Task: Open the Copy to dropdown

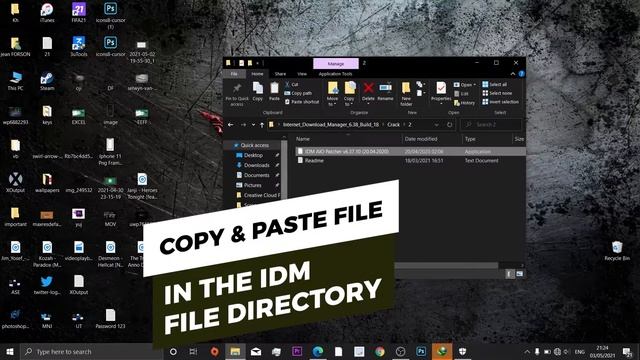Action: tap(349, 94)
